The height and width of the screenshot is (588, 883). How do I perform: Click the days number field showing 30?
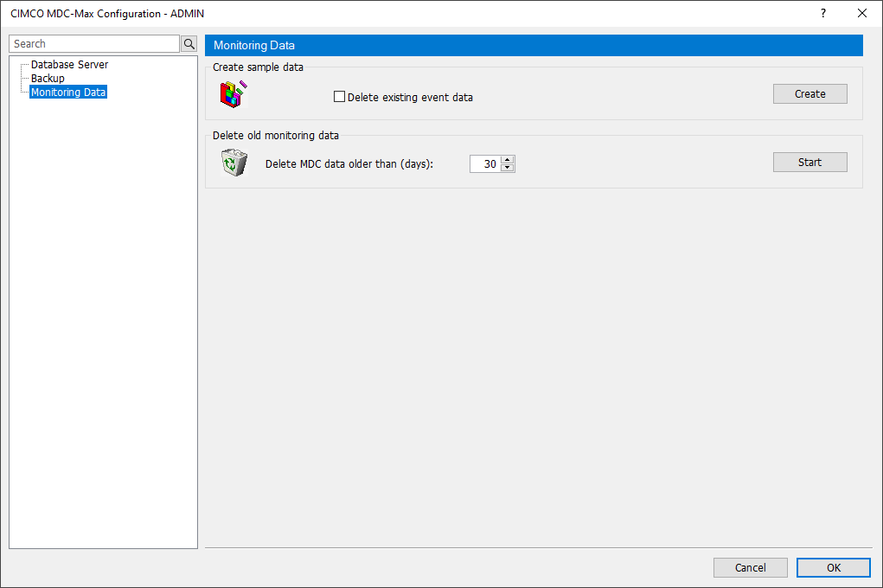(485, 164)
